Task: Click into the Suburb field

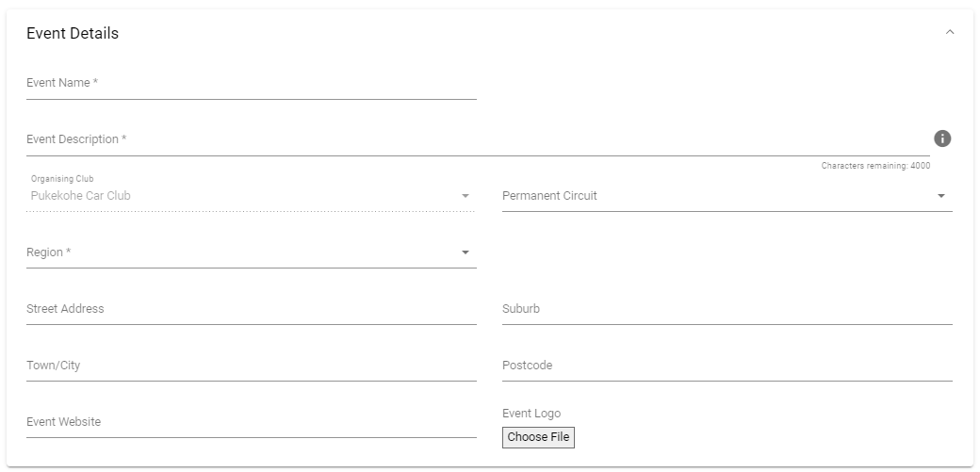Action: click(x=727, y=309)
